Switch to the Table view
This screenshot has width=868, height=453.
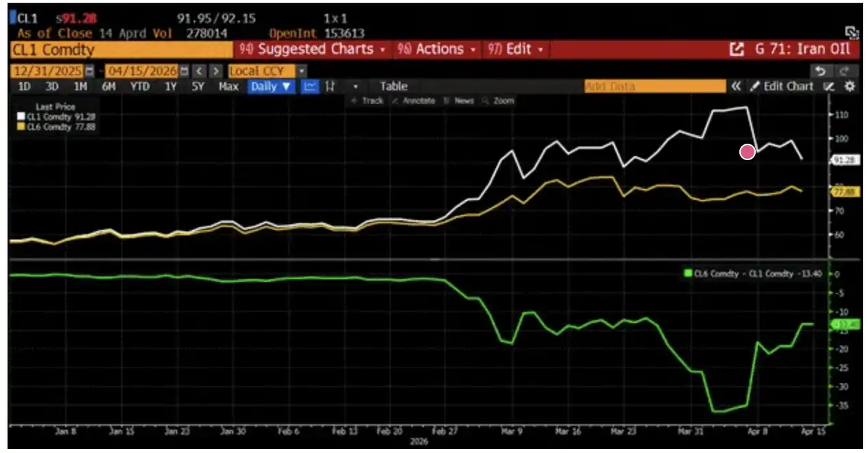[394, 86]
